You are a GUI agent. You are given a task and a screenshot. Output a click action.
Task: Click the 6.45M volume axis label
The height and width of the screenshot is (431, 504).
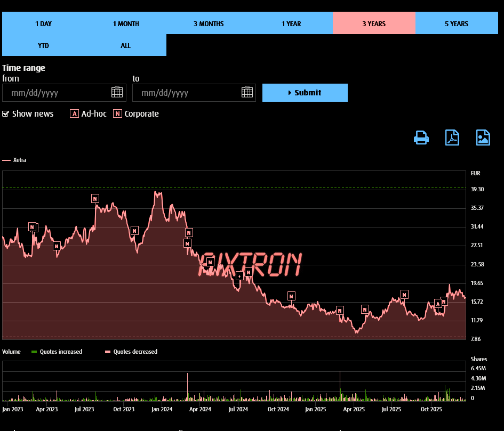point(478,368)
